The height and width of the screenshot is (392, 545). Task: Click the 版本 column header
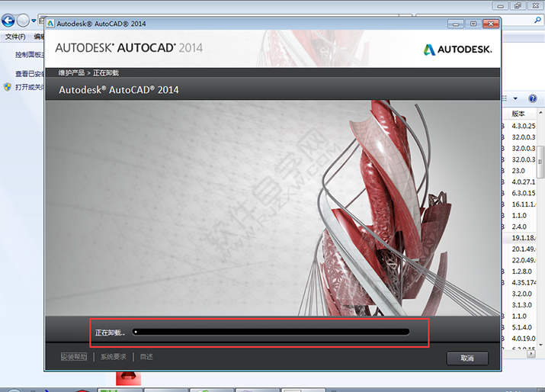point(519,114)
